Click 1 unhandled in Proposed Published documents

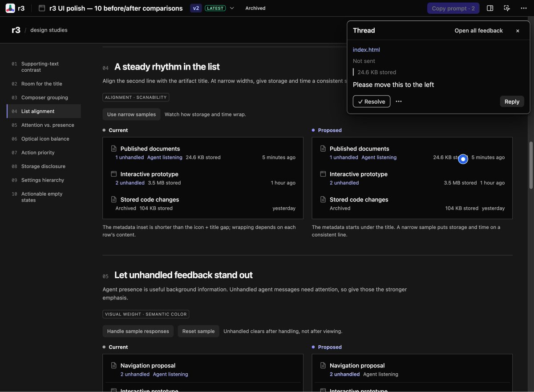344,158
